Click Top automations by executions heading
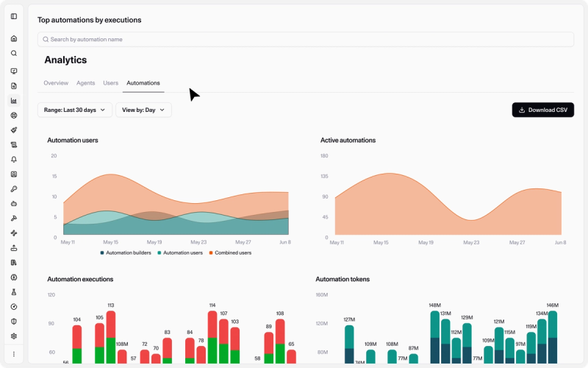The image size is (588, 368). (x=89, y=20)
